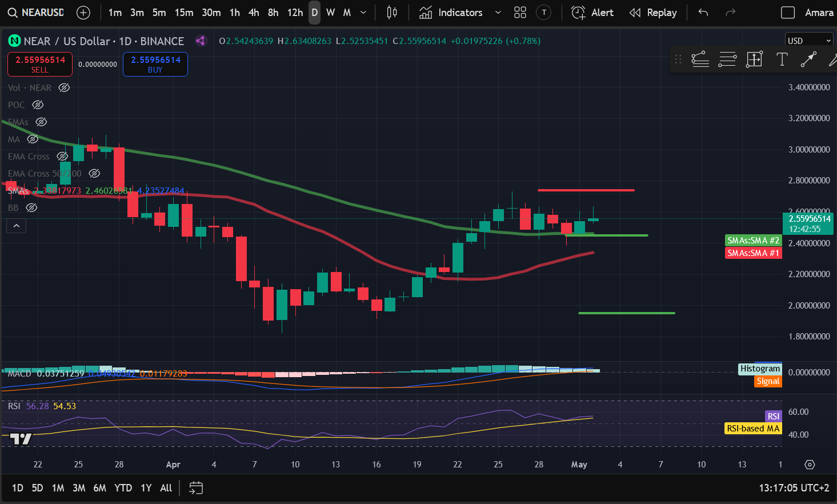Click the blue BUY price button
Image resolution: width=837 pixels, height=504 pixels.
155,64
